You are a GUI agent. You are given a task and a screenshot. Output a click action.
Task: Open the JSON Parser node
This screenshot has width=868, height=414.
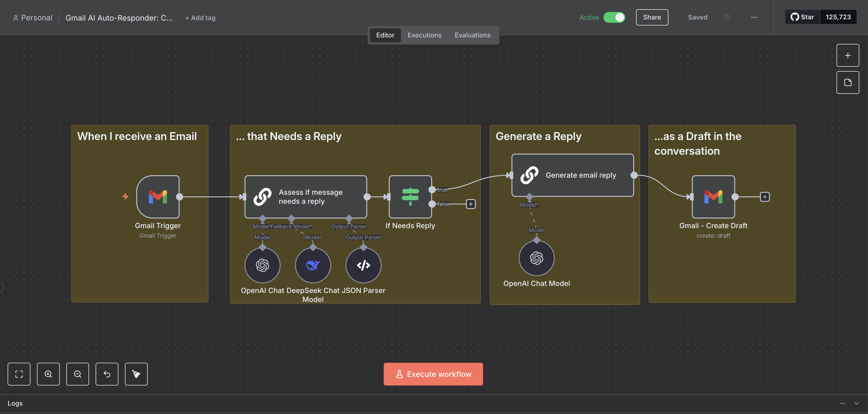(x=363, y=265)
